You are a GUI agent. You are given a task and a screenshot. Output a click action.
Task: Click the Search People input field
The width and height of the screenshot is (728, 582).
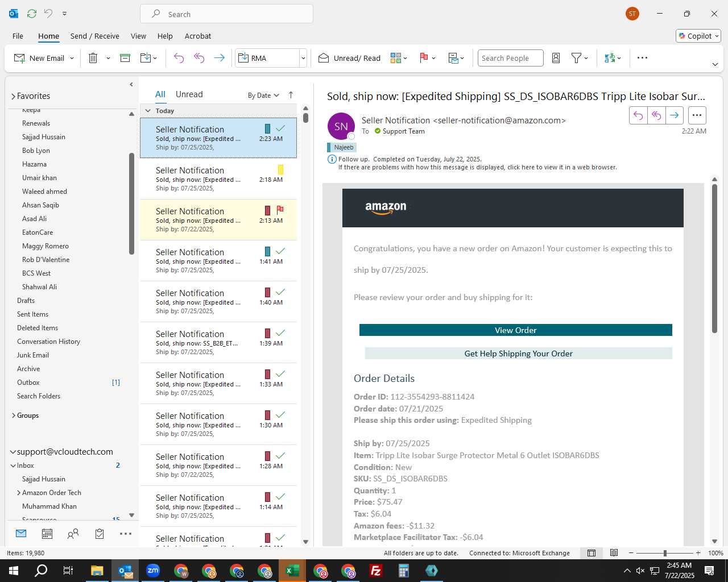coord(510,58)
